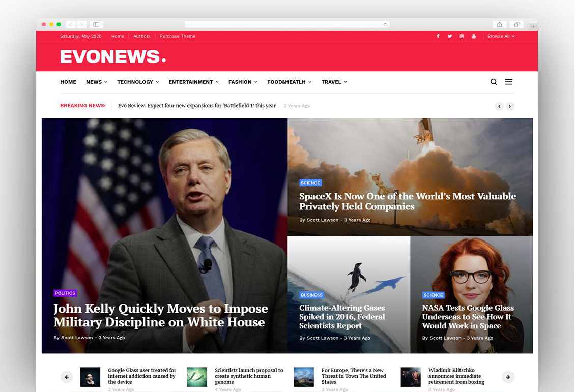Image resolution: width=575 pixels, height=392 pixels.
Task: Expand the Technology menu dropdown
Action: [x=138, y=82]
